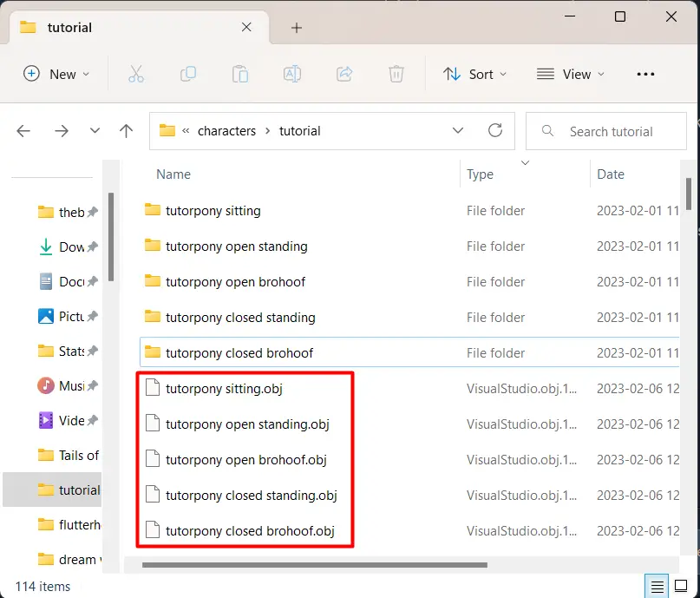Select the file tutorpony closed brohoof.obj
700x598 pixels.
409,531
